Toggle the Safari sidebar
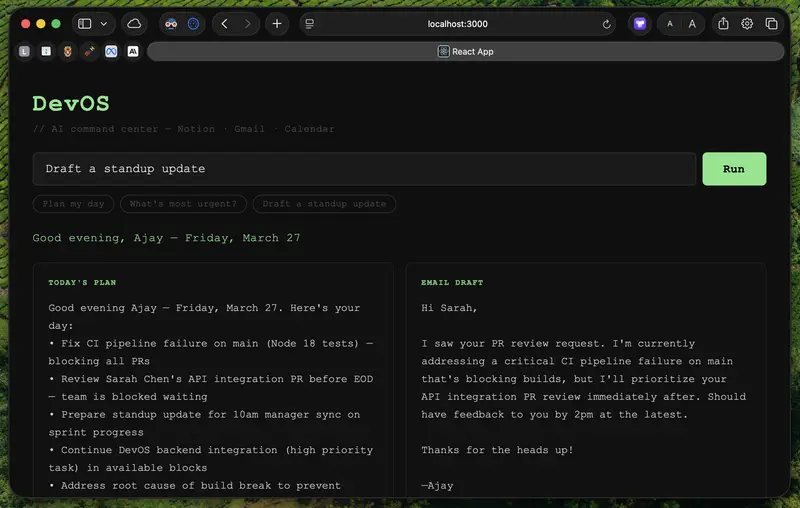The width and height of the screenshot is (800, 508). 85,24
